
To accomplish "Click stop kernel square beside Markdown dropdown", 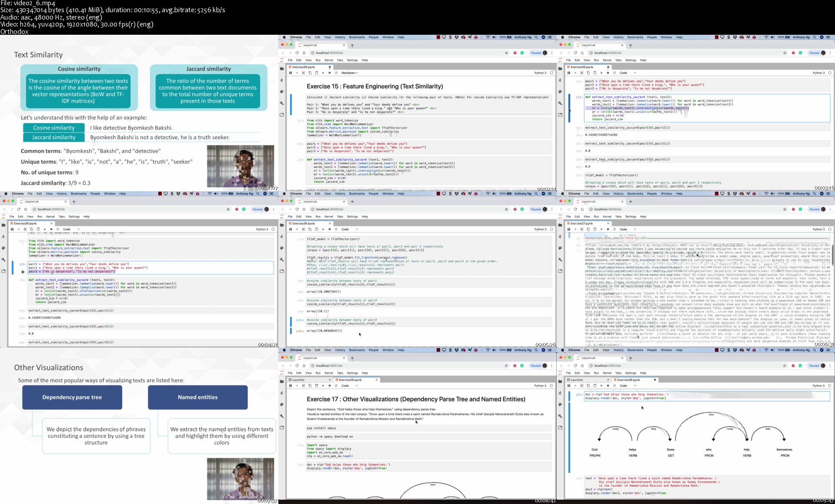I will [x=330, y=73].
